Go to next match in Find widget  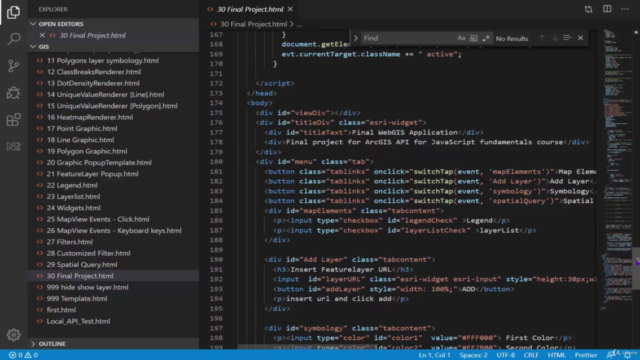click(555, 38)
